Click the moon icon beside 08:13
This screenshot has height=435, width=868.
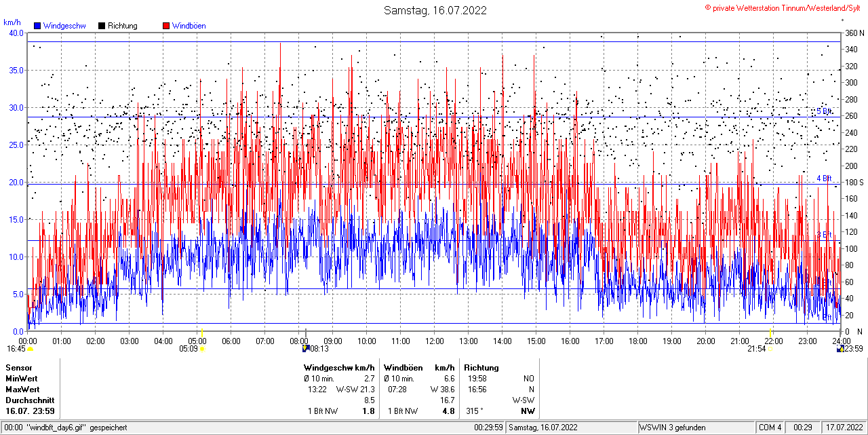coord(306,349)
